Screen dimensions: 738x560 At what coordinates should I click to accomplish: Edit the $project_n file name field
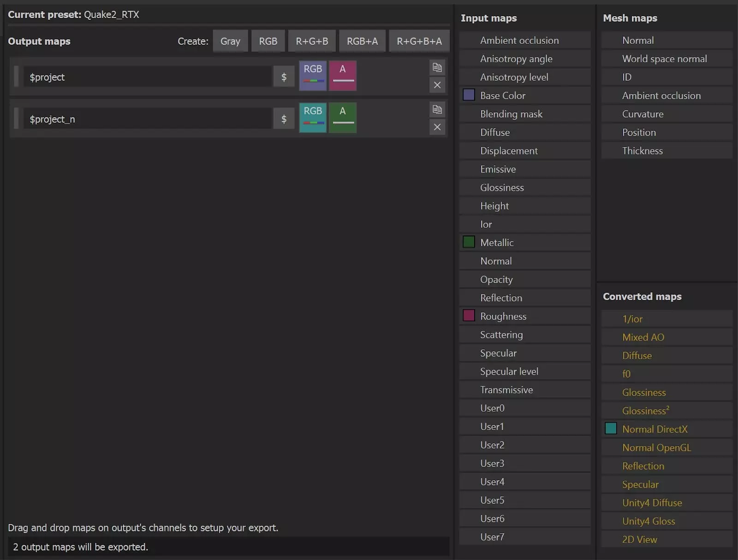point(148,119)
